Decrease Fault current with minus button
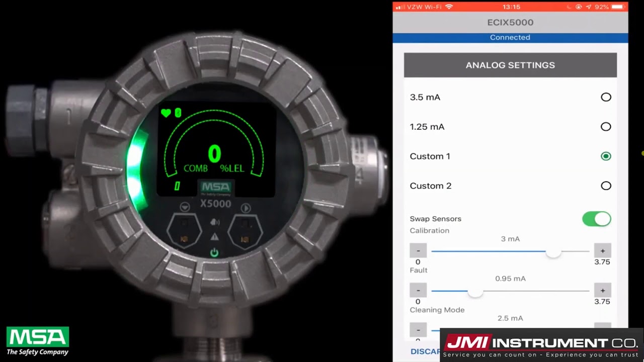644x362 pixels. click(x=418, y=290)
